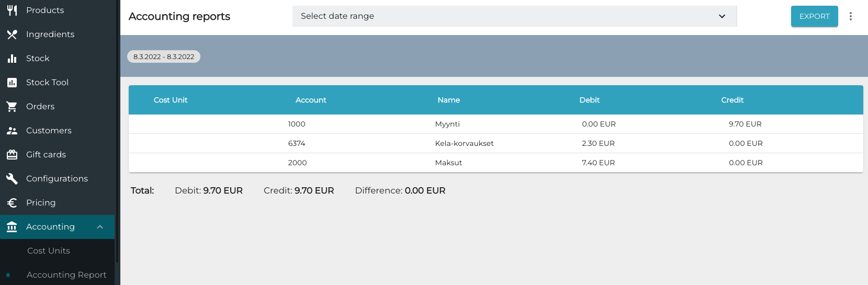Open the three-dot more options menu
This screenshot has height=285, width=868.
pyautogui.click(x=851, y=16)
